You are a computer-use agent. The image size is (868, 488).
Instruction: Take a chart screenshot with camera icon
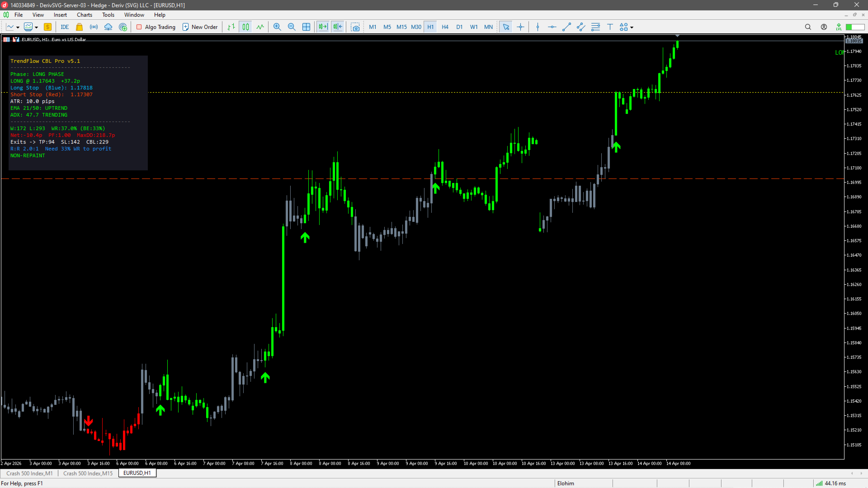click(x=355, y=27)
